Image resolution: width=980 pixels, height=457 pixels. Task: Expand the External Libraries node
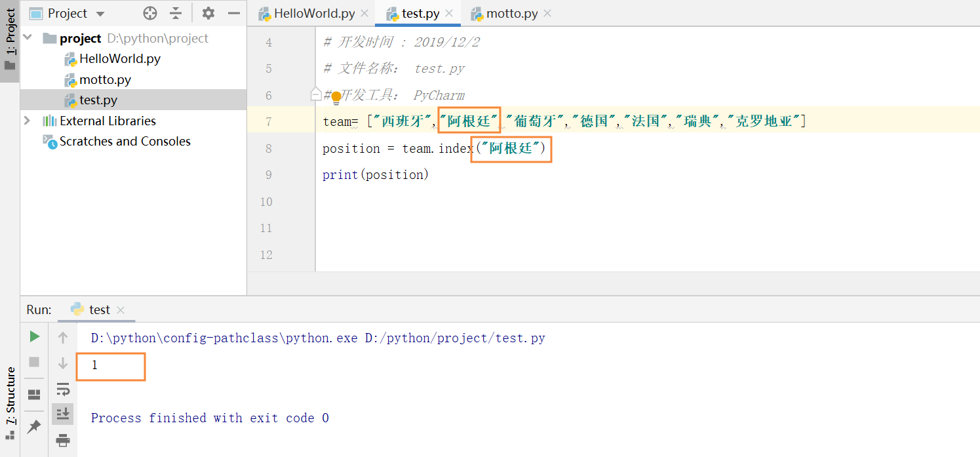[28, 121]
